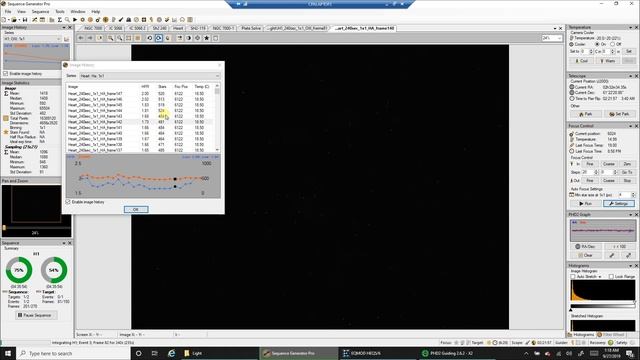The image size is (640, 360).
Task: Open Series dropdown in docked Image History panel
Action: pyautogui.click(x=33, y=39)
